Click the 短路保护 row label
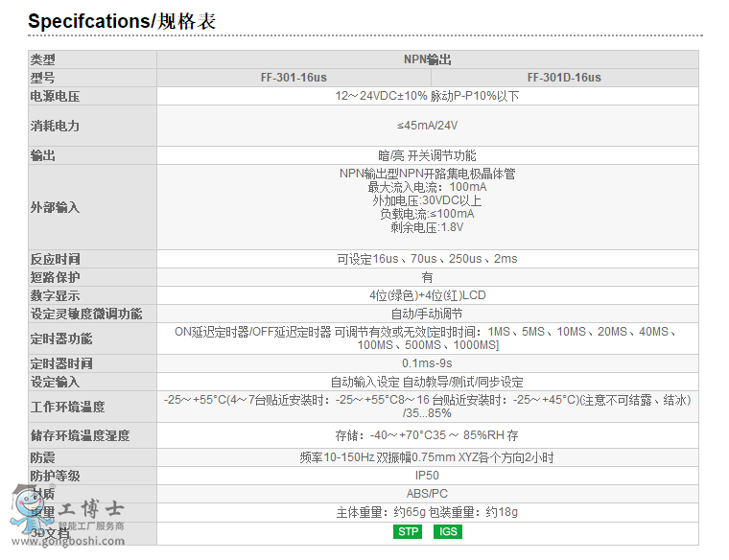The width and height of the screenshot is (729, 560). pos(56,277)
